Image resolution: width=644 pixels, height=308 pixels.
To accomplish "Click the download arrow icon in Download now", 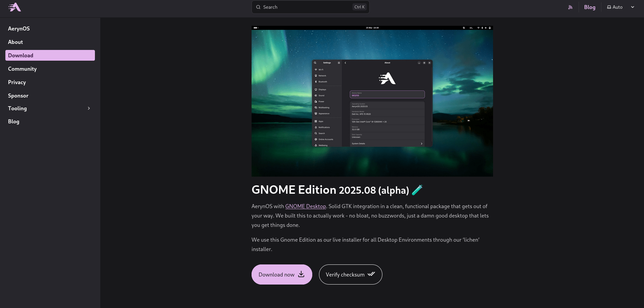I will 301,274.
